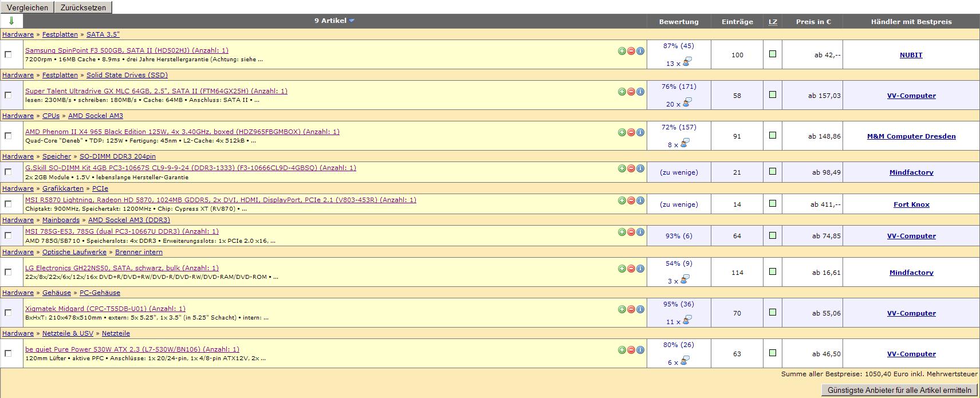The width and height of the screenshot is (980, 398).
Task: Click the Vergleichen button
Action: pyautogui.click(x=27, y=7)
